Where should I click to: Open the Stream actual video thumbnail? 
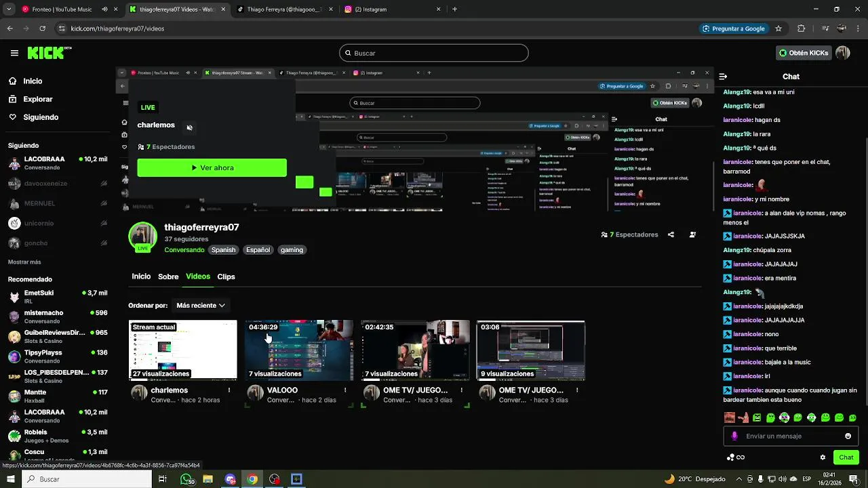coord(183,350)
